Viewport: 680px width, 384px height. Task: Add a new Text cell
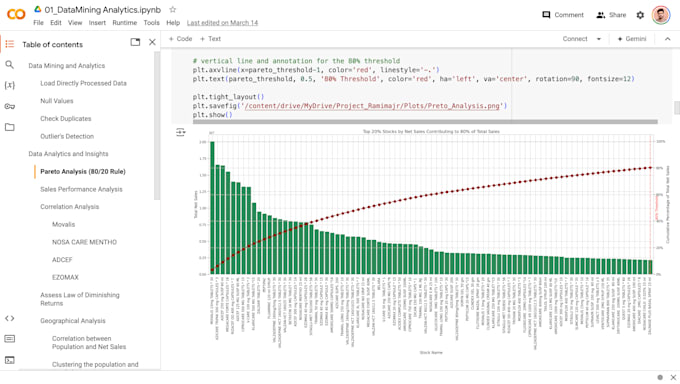[x=210, y=39]
